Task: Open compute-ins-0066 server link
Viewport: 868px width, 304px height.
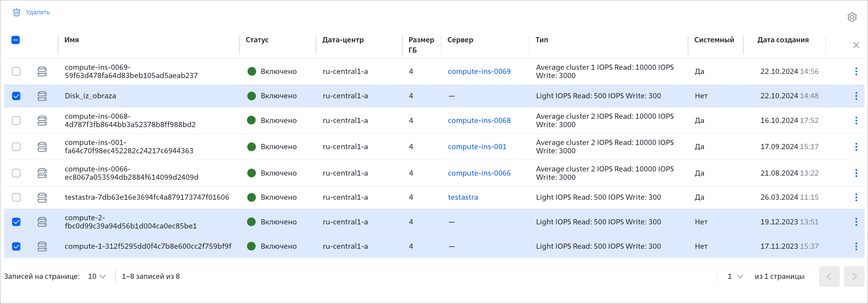Action: 479,173
